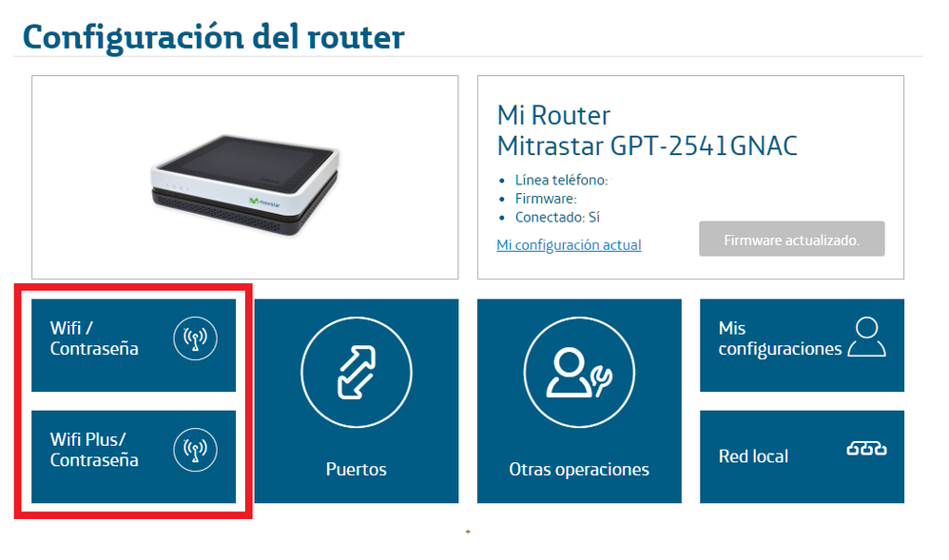Click the Línea teléfono list entry
The image size is (949, 560).
tap(561, 180)
